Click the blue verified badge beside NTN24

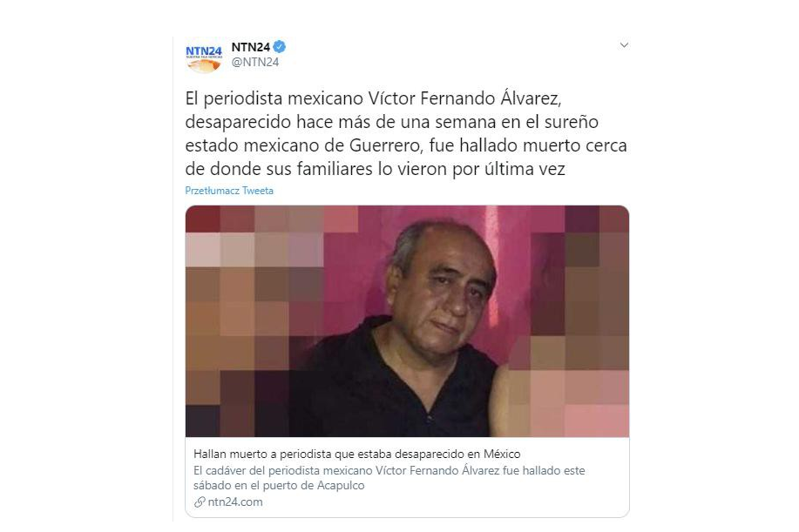tap(279, 47)
